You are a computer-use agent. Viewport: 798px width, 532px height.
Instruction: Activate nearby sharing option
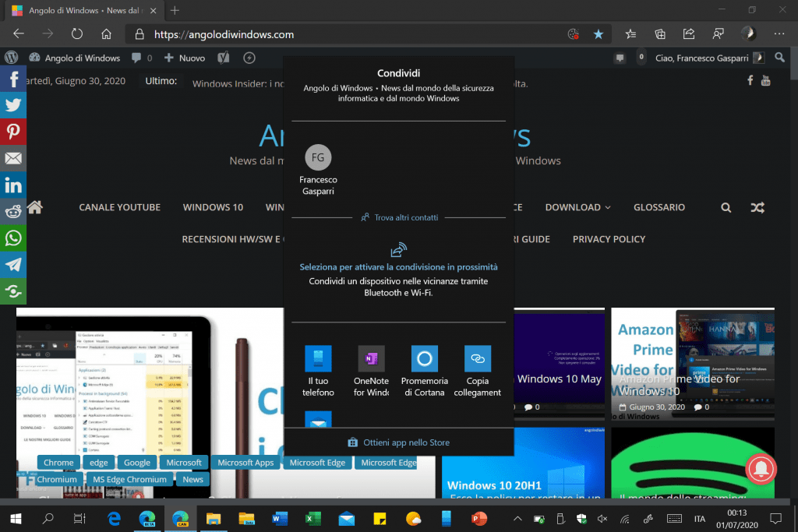click(x=398, y=266)
